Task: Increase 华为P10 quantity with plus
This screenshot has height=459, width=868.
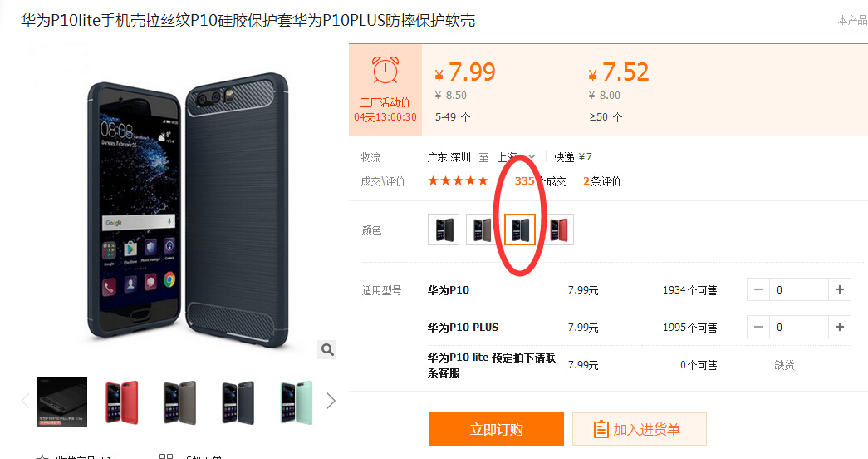Action: point(839,289)
